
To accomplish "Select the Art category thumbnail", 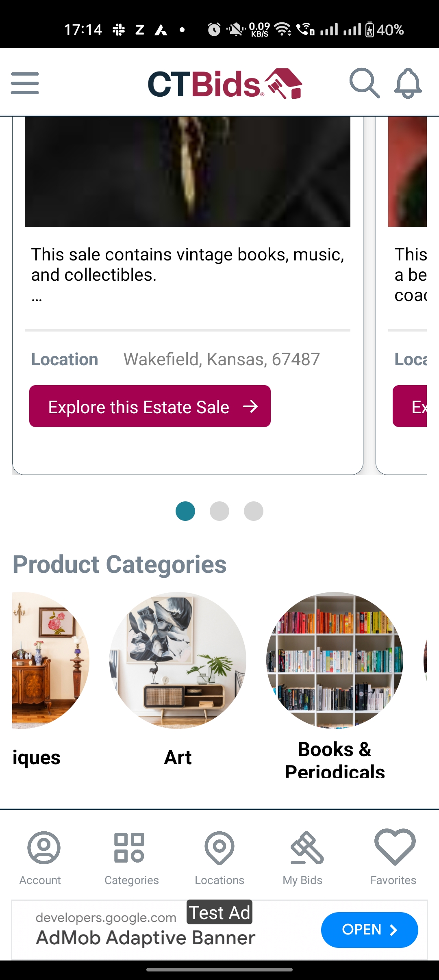I will 178,660.
